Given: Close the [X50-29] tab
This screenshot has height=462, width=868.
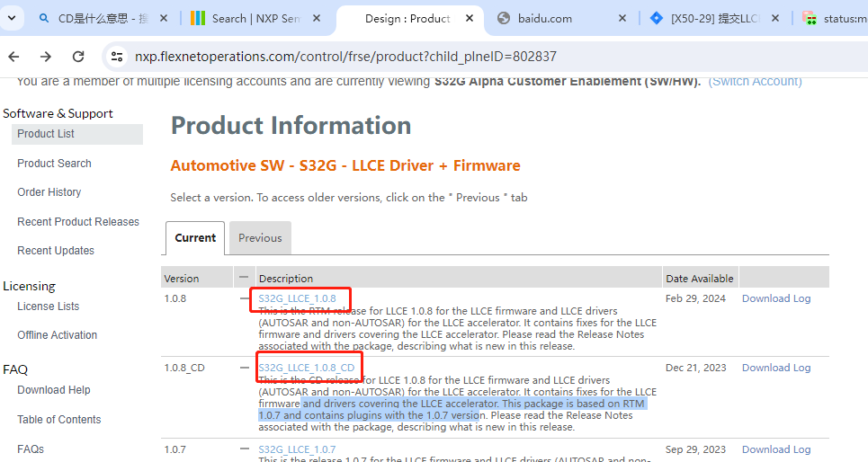Looking at the screenshot, I should (x=775, y=18).
